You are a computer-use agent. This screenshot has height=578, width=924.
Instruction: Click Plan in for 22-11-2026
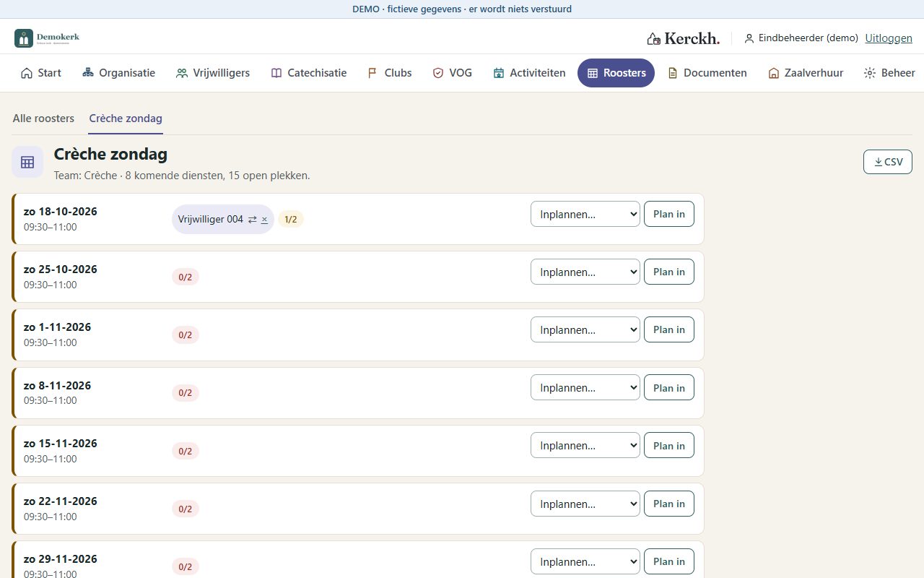pos(669,504)
